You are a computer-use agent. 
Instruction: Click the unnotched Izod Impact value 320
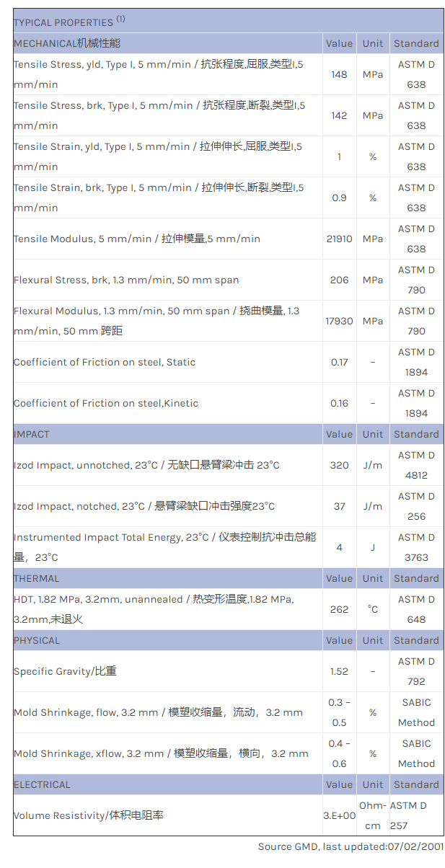coord(340,465)
